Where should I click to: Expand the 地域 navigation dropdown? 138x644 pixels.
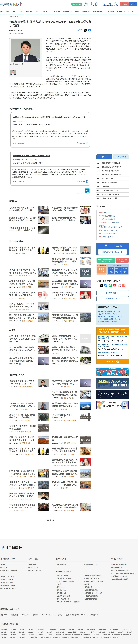tap(14, 11)
